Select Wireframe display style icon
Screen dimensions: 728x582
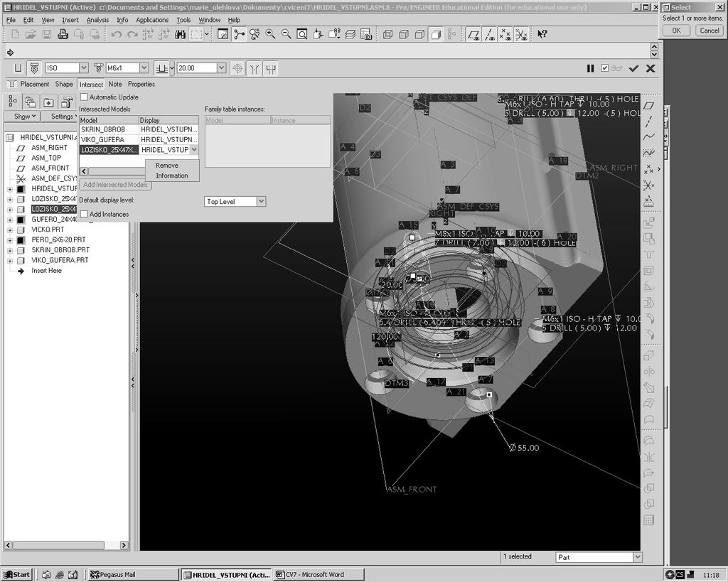coord(387,34)
